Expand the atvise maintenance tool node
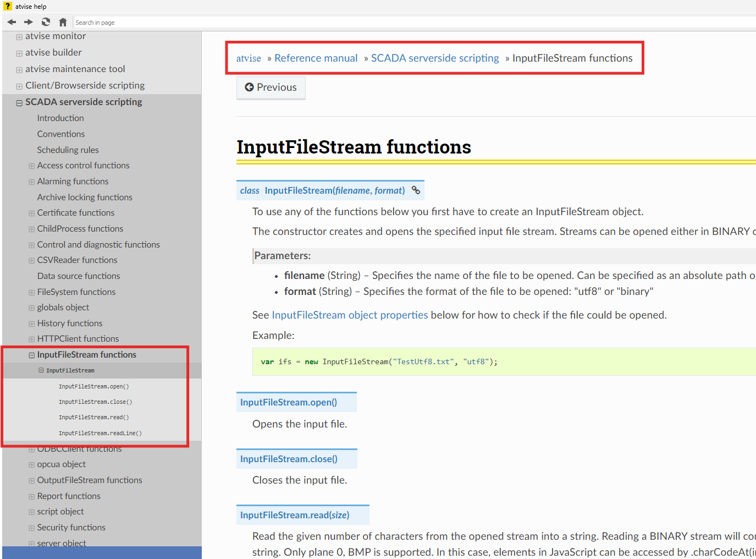 [x=19, y=70]
